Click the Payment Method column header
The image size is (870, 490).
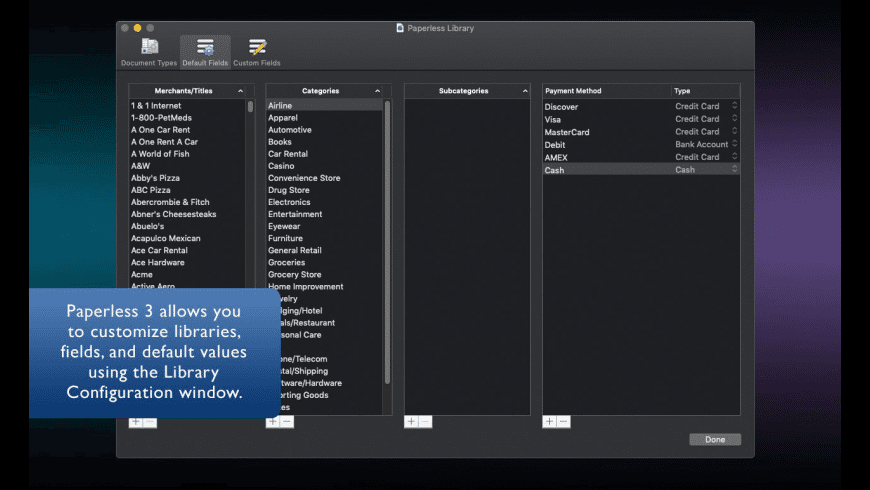(606, 90)
